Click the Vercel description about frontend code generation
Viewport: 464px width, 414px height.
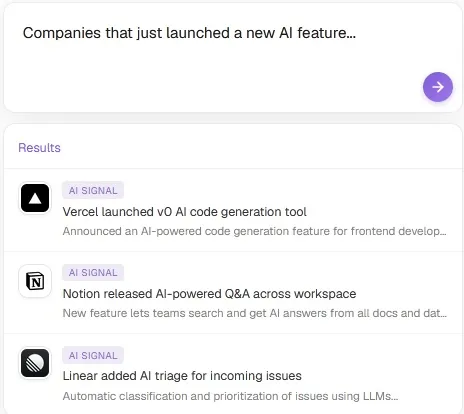click(254, 231)
